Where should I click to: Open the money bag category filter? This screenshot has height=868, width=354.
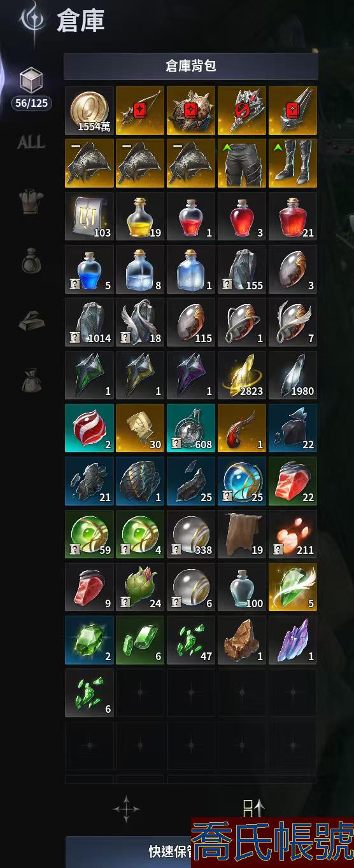[31, 380]
